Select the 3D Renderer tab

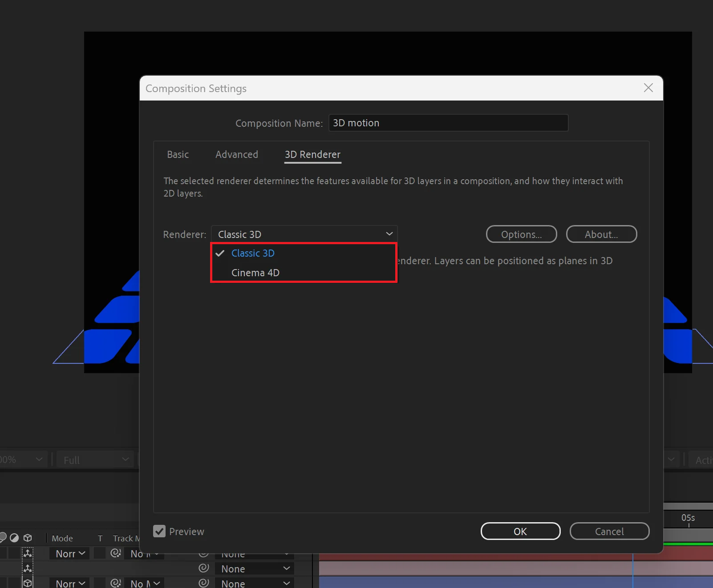[x=312, y=154]
